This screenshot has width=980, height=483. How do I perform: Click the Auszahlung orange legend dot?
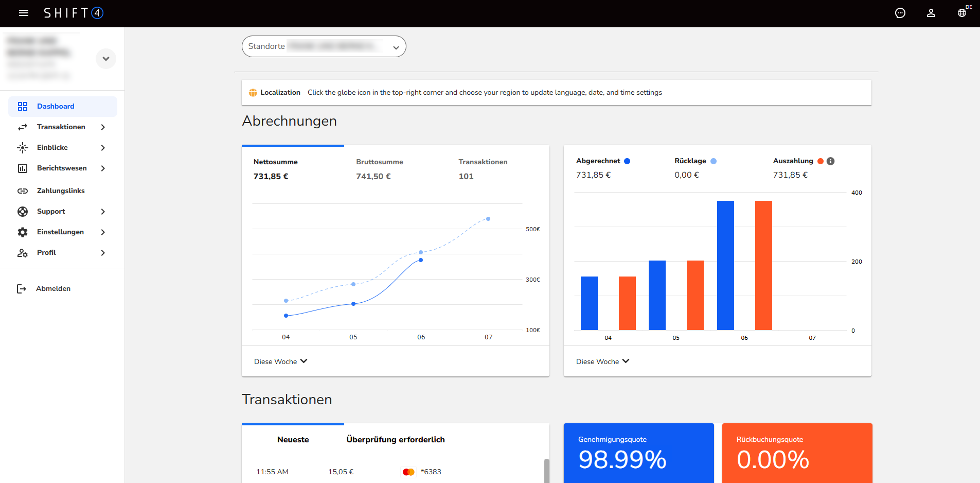tap(821, 161)
